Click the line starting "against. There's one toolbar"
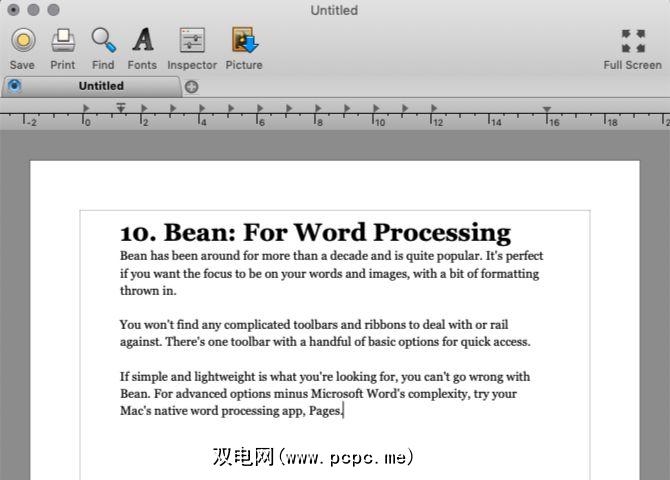 pyautogui.click(x=325, y=342)
